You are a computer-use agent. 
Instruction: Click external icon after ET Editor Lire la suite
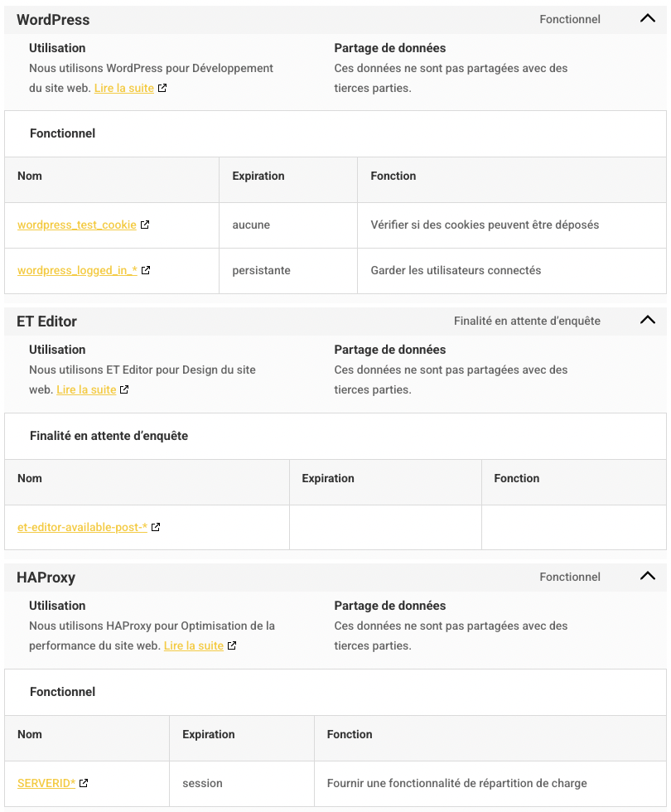[124, 389]
